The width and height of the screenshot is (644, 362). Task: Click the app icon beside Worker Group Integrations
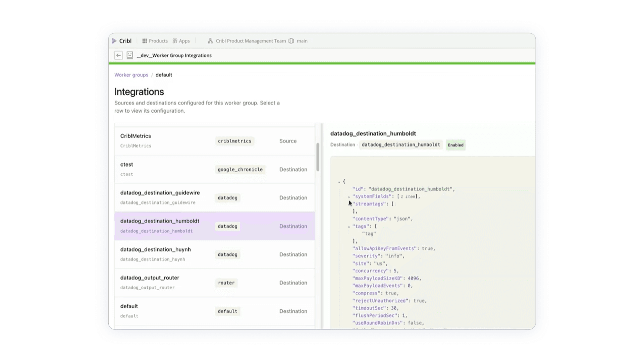coord(130,55)
